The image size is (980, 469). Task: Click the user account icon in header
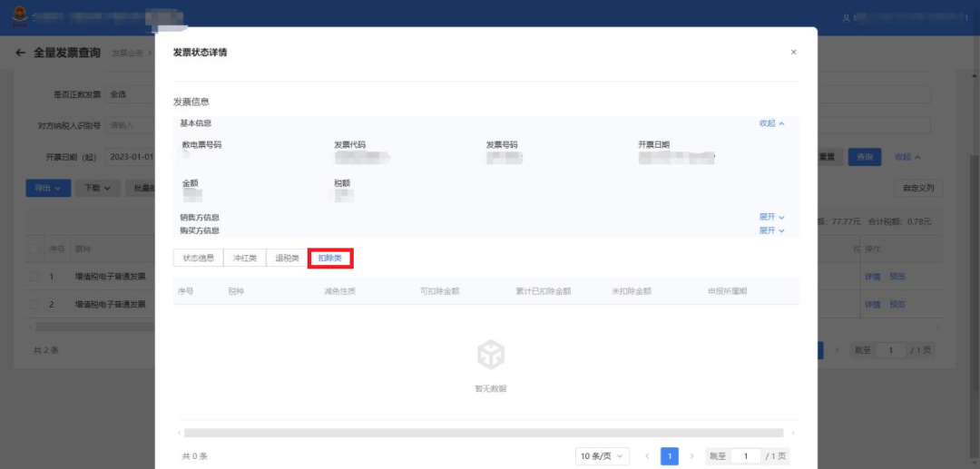[847, 18]
